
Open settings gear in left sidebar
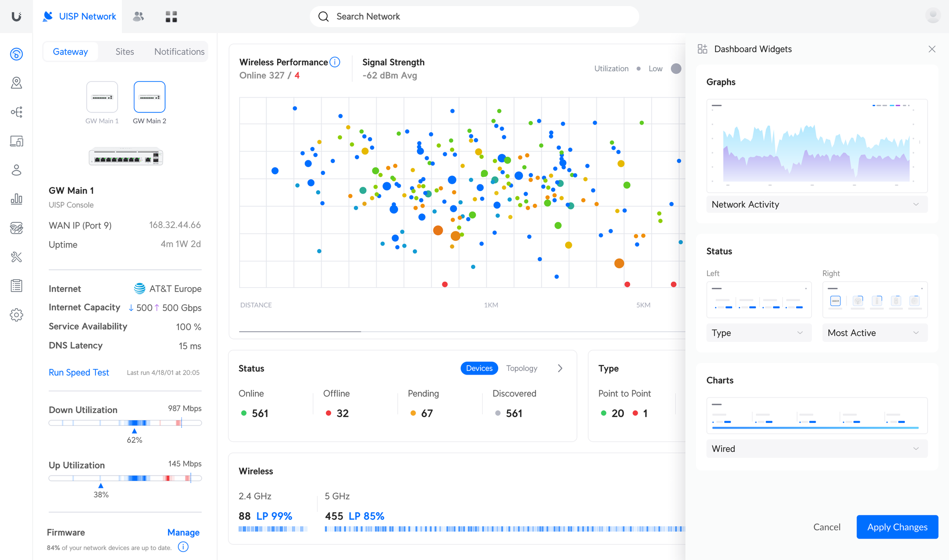click(17, 315)
